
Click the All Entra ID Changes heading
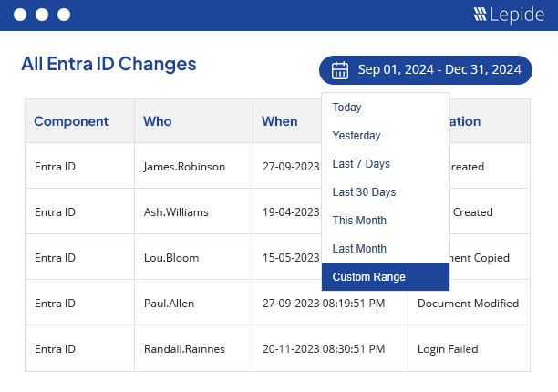pyautogui.click(x=108, y=64)
